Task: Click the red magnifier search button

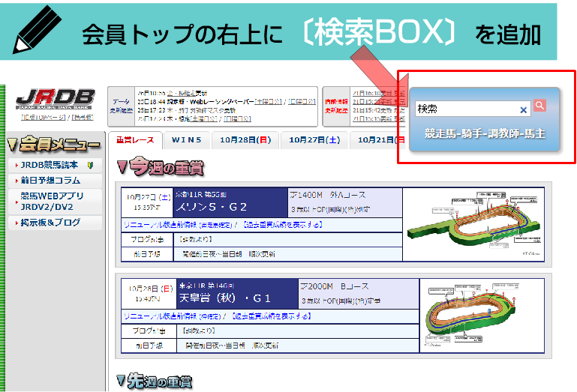Action: point(539,106)
